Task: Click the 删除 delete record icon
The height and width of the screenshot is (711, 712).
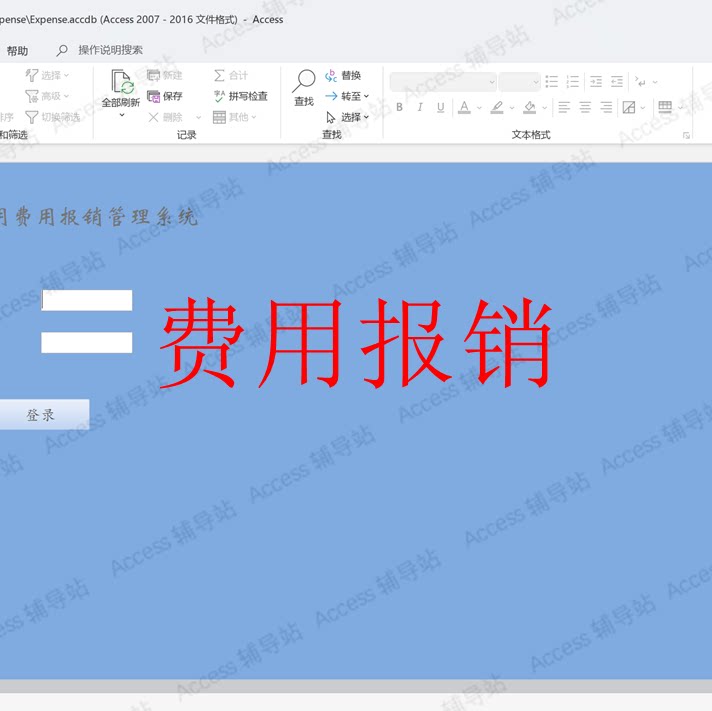Action: [153, 118]
